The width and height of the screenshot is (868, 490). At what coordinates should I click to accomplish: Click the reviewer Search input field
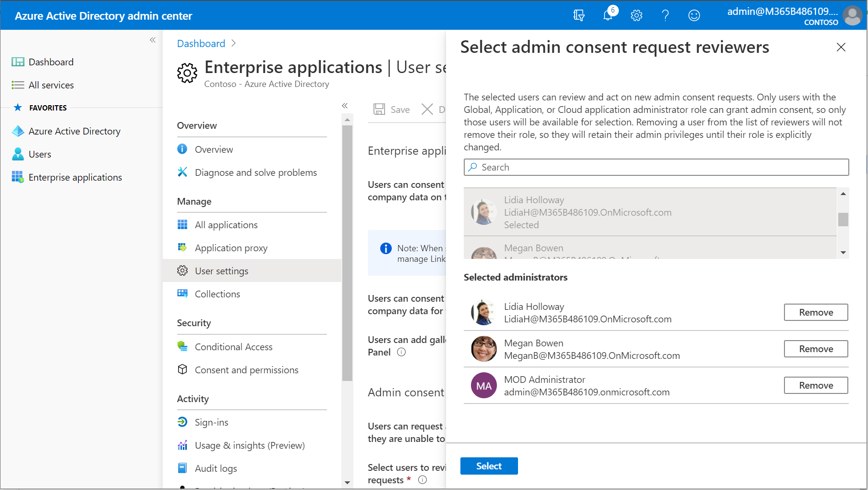click(656, 167)
